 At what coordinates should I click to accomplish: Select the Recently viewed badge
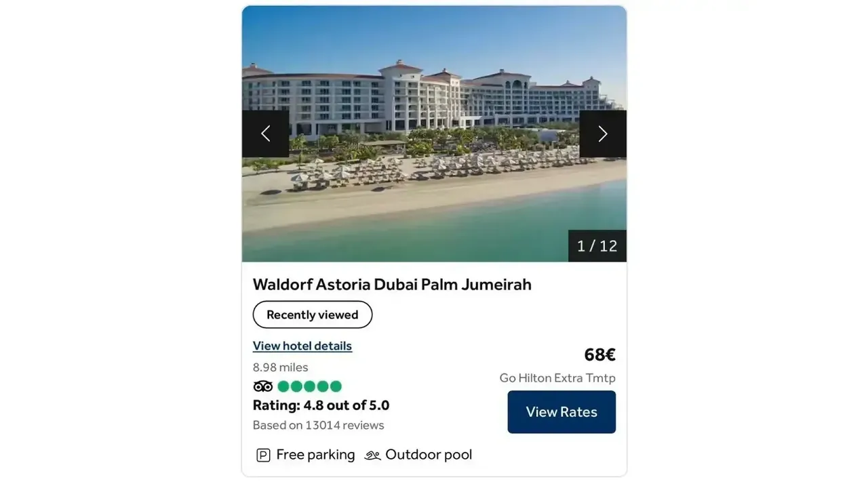click(313, 314)
